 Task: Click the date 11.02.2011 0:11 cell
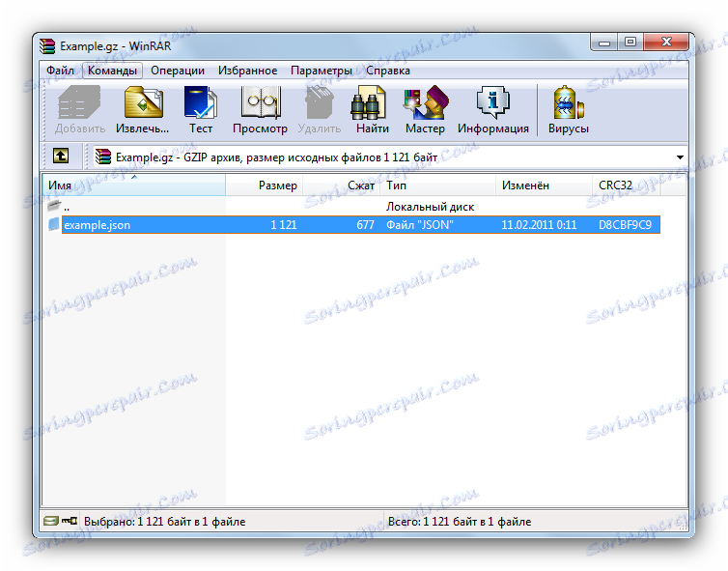[x=539, y=225]
